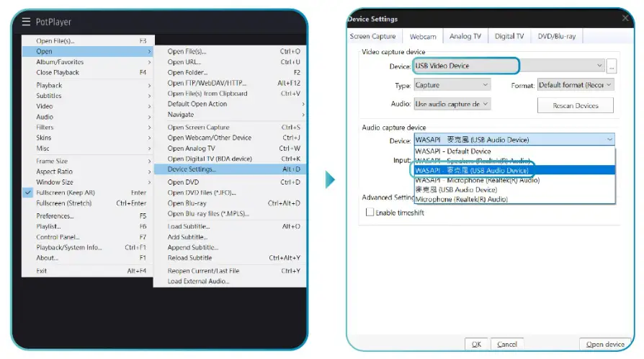
Task: Choose Load External Audio... entry
Action: tap(230, 281)
